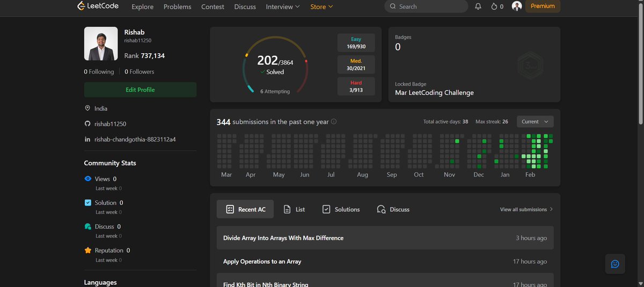Click the solved problems progress ring
The image size is (644, 287).
[275, 65]
